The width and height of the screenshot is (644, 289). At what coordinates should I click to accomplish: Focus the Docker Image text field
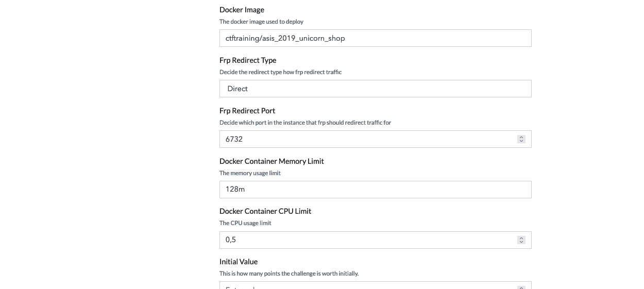[x=375, y=38]
